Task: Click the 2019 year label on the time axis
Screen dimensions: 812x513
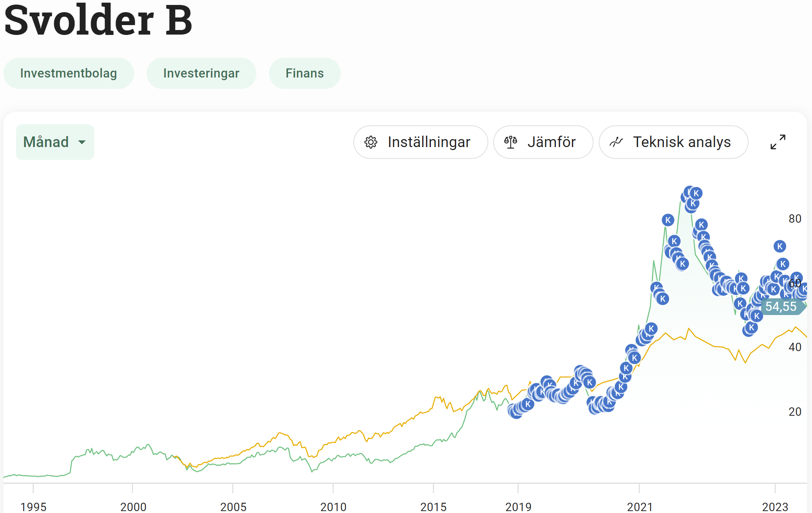Action: click(x=518, y=507)
